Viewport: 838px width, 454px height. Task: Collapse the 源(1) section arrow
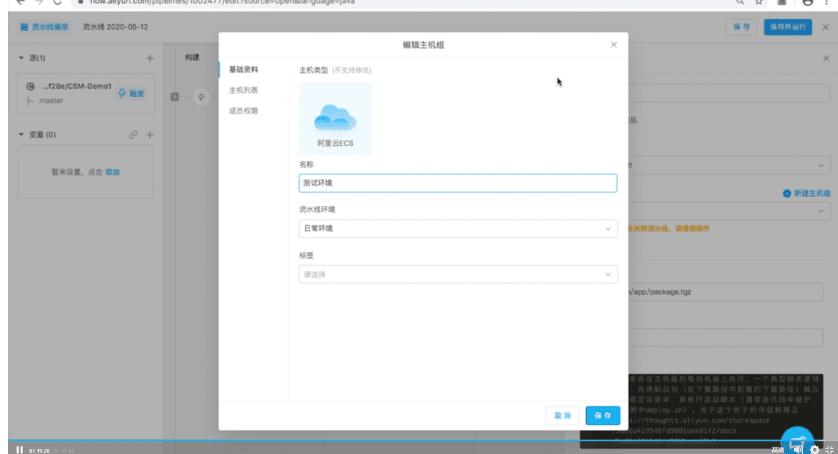tap(21, 57)
